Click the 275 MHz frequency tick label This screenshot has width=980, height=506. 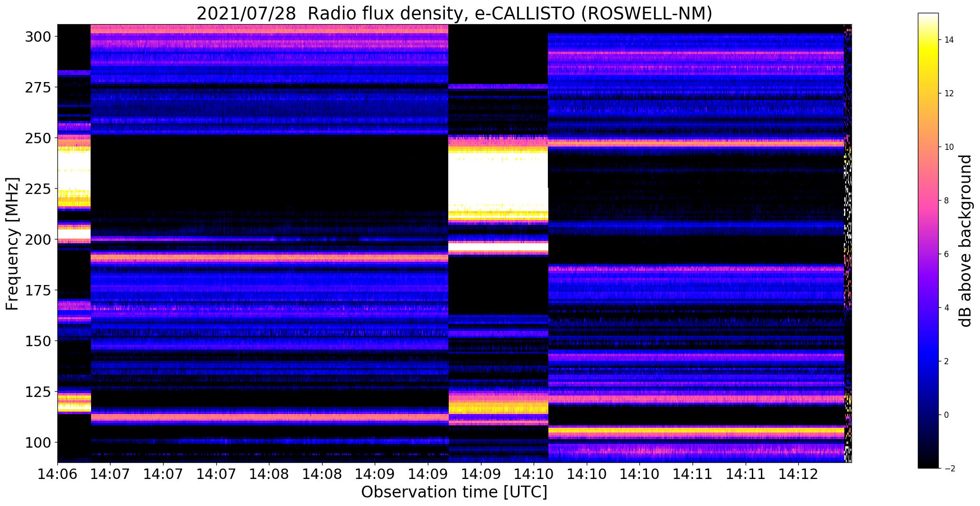click(x=38, y=87)
